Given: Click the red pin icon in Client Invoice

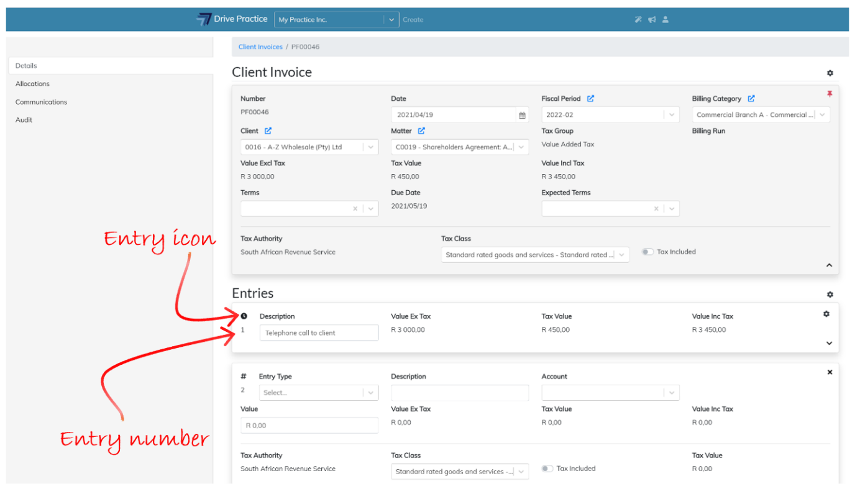Looking at the screenshot, I should 829,94.
